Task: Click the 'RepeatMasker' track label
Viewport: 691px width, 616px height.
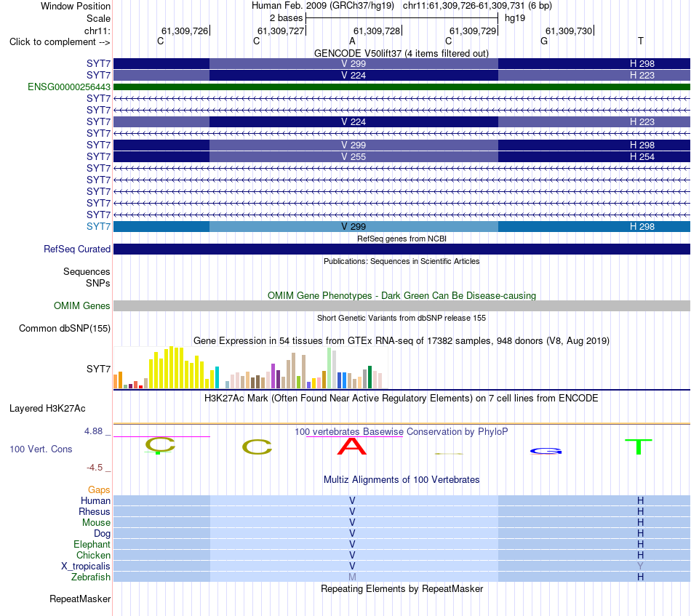Action: pyautogui.click(x=80, y=599)
